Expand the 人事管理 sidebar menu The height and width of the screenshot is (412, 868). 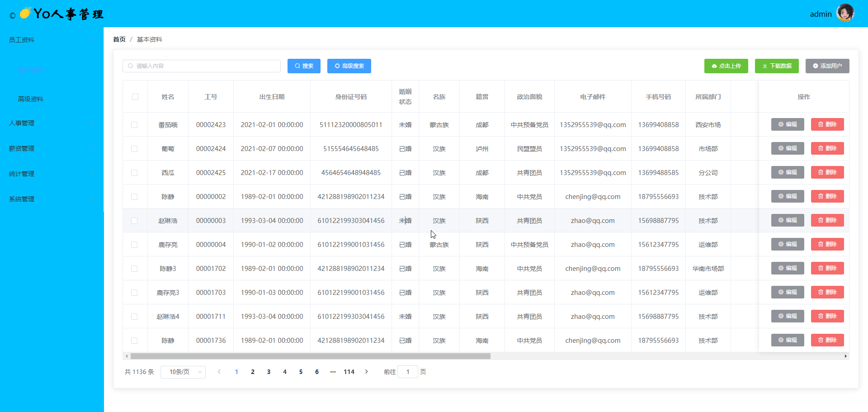52,123
